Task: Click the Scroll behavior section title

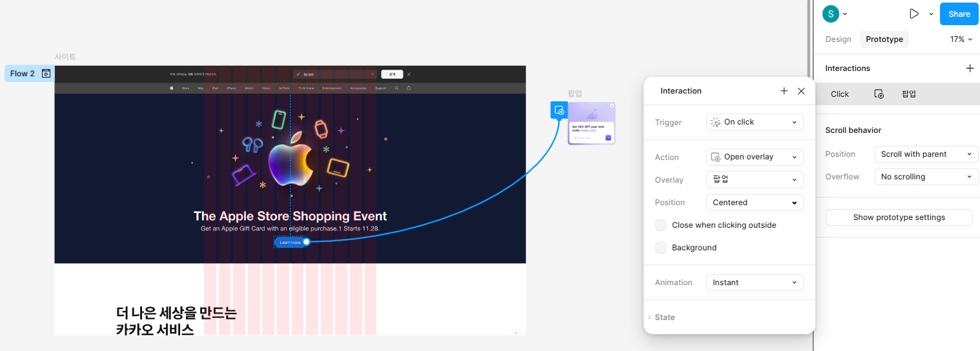Action: pos(853,130)
